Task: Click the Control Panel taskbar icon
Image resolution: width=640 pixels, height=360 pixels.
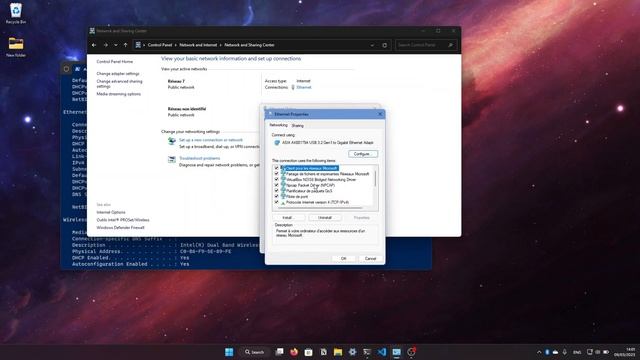Action: (396, 352)
